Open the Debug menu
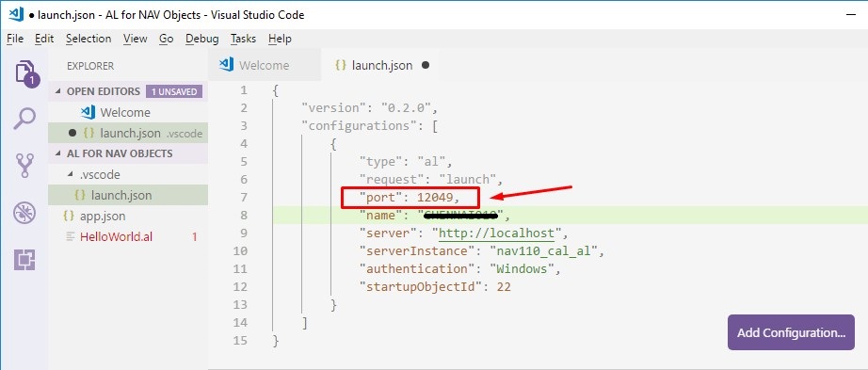This screenshot has width=868, height=370. (202, 39)
